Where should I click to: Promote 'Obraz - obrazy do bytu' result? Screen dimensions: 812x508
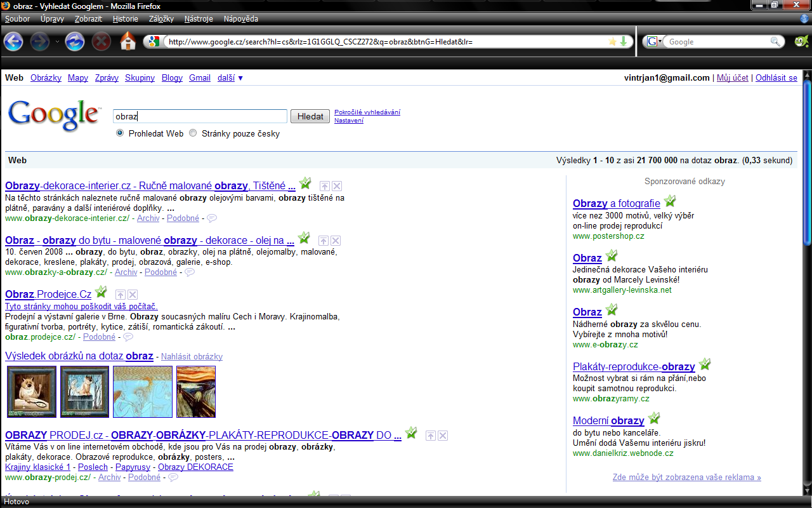[x=323, y=241]
